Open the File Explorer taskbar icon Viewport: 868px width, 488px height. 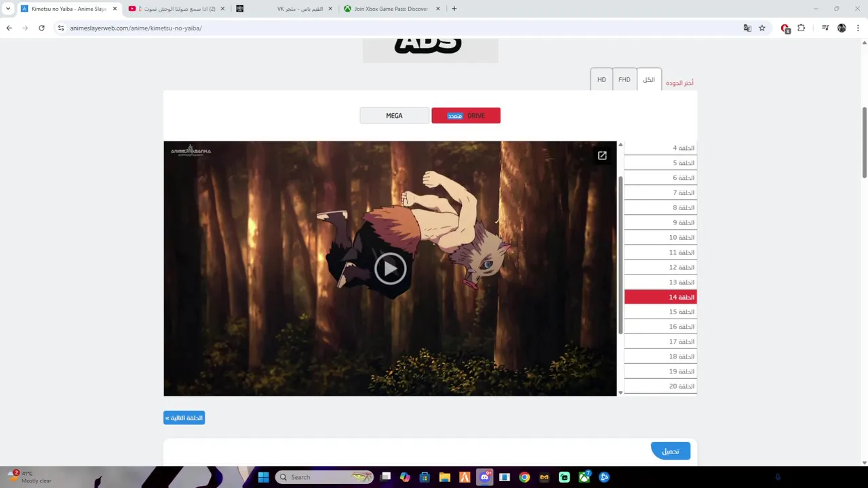tap(444, 477)
